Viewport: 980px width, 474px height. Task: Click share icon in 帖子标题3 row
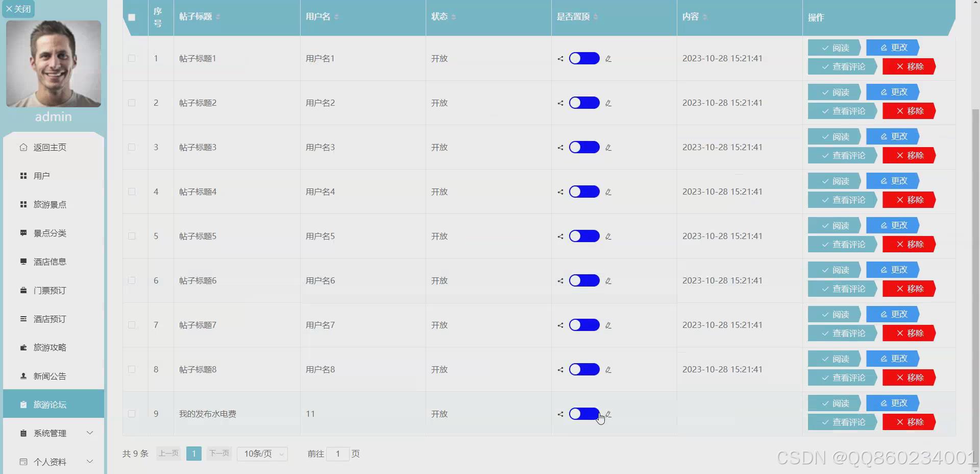click(560, 148)
